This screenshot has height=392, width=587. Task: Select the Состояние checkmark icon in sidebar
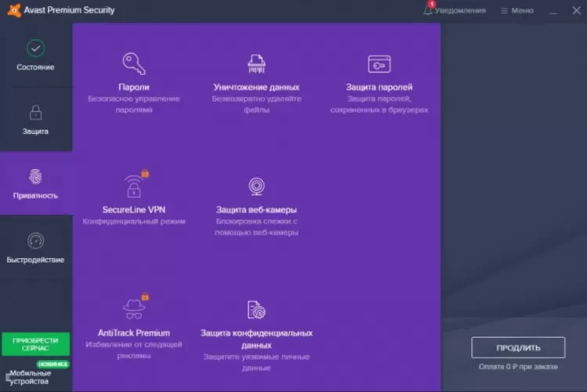[35, 49]
